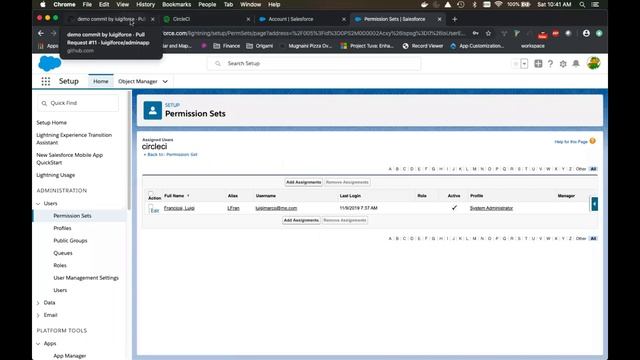Screen dimensions: 640x360
Task: Click in the Search Setup field
Action: click(x=314, y=63)
